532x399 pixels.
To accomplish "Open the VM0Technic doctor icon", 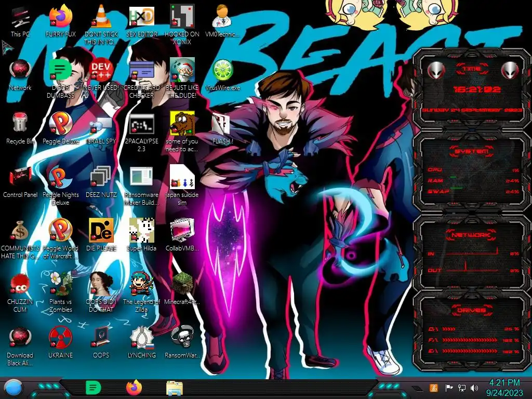I will 222,22.
